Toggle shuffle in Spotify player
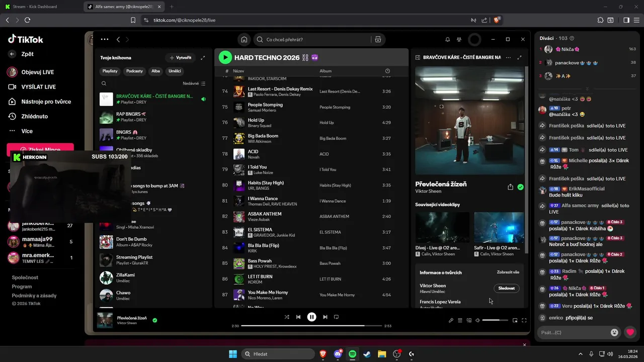 click(x=287, y=317)
